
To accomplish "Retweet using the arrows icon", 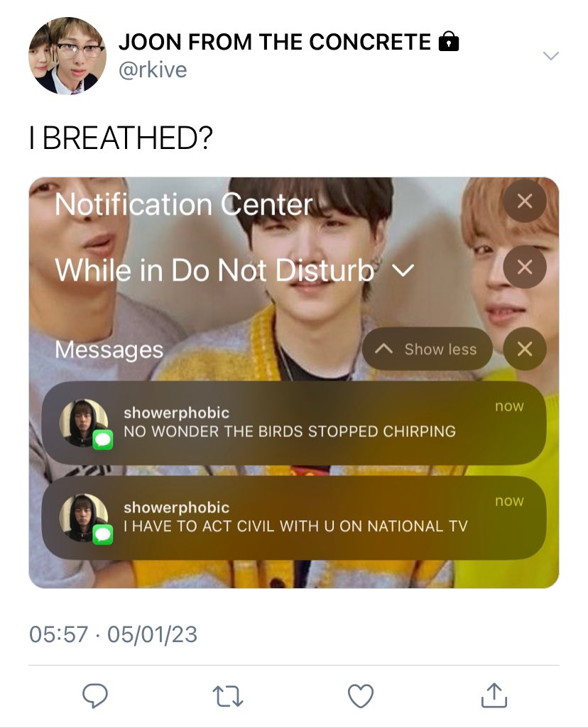I will click(228, 697).
